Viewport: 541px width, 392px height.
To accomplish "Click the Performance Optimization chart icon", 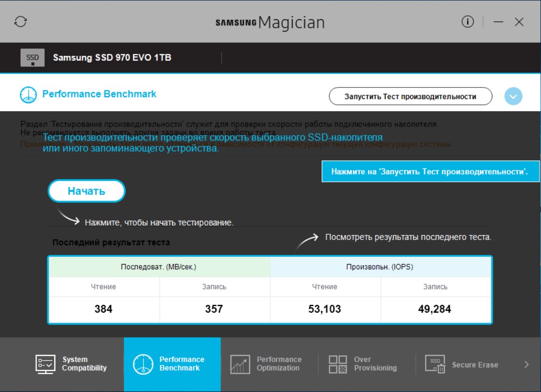I will (240, 365).
